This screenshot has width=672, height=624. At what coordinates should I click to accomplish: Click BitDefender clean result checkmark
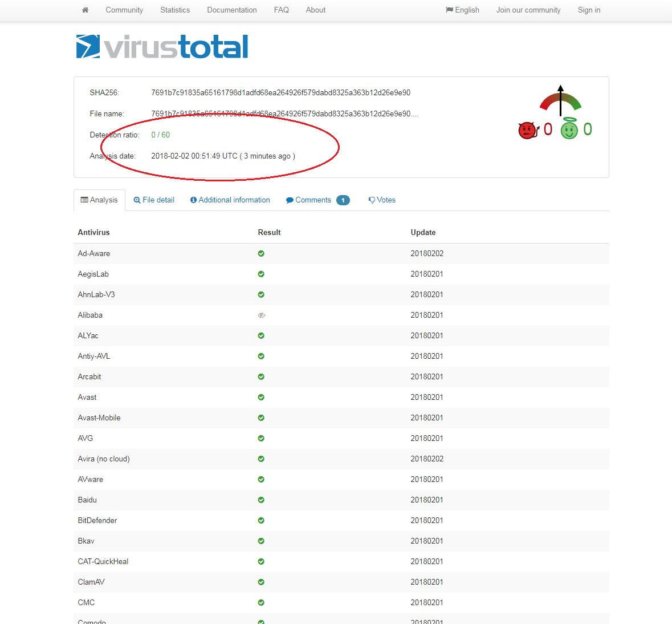[261, 520]
